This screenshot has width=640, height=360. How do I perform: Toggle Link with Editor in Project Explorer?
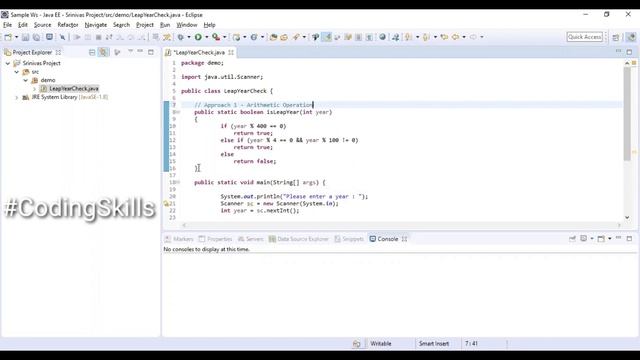[103, 52]
